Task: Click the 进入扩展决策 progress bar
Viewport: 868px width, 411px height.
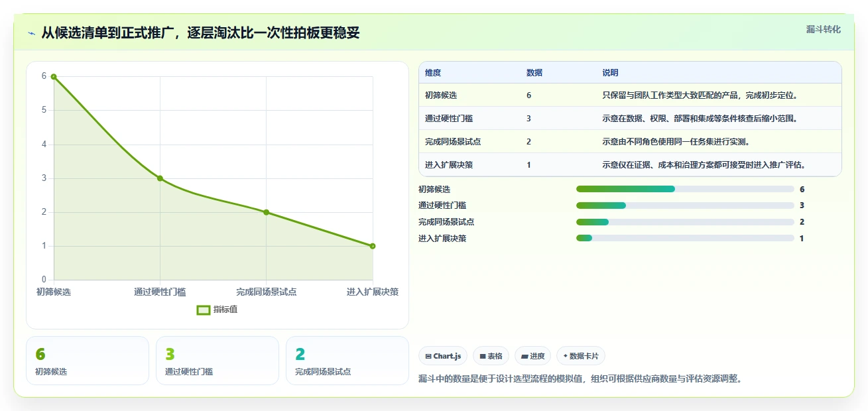Action: coord(685,238)
